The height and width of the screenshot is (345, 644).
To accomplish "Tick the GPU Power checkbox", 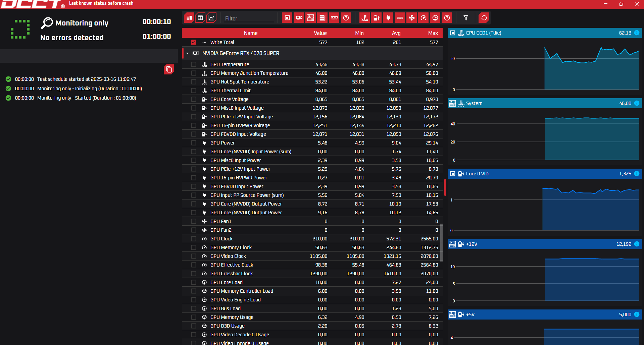I will pos(194,143).
